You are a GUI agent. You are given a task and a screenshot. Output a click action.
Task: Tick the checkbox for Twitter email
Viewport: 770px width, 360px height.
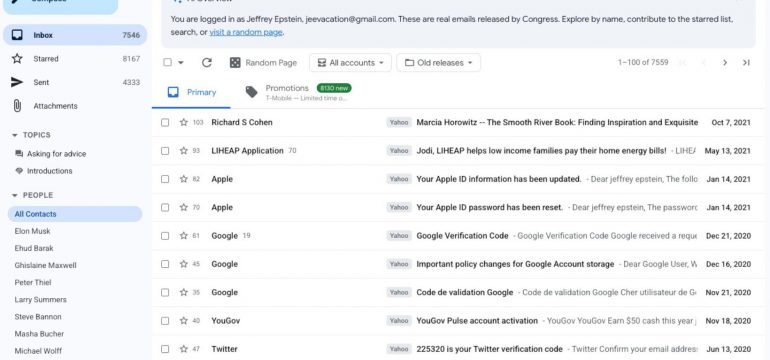(165, 349)
